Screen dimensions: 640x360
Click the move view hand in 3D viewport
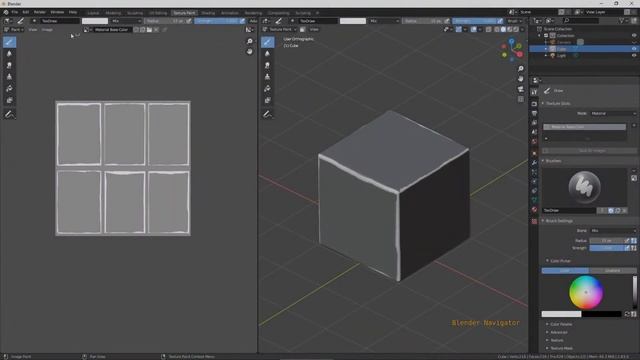[520, 78]
